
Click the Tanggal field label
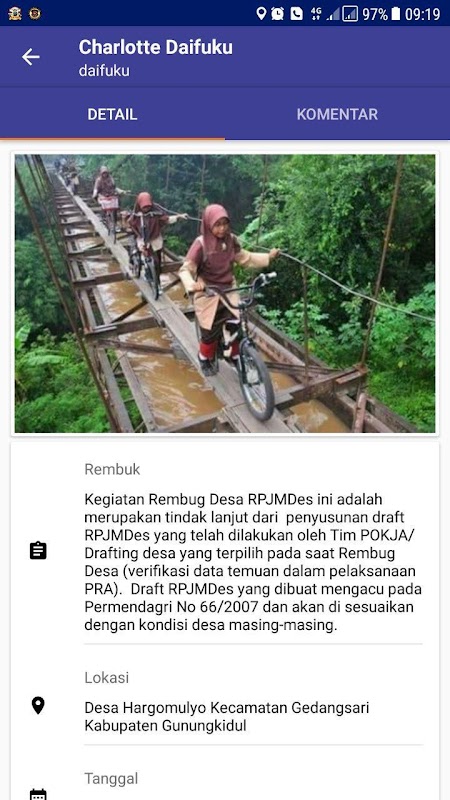(x=111, y=779)
